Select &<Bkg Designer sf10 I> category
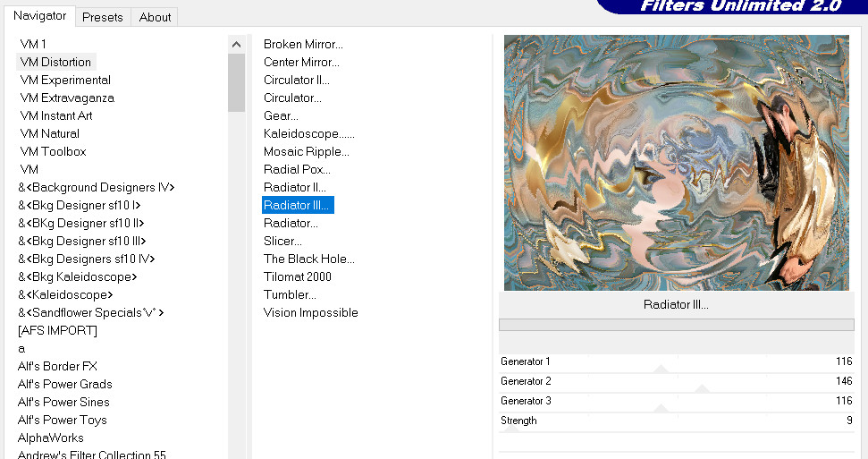This screenshot has width=868, height=459. click(80, 205)
